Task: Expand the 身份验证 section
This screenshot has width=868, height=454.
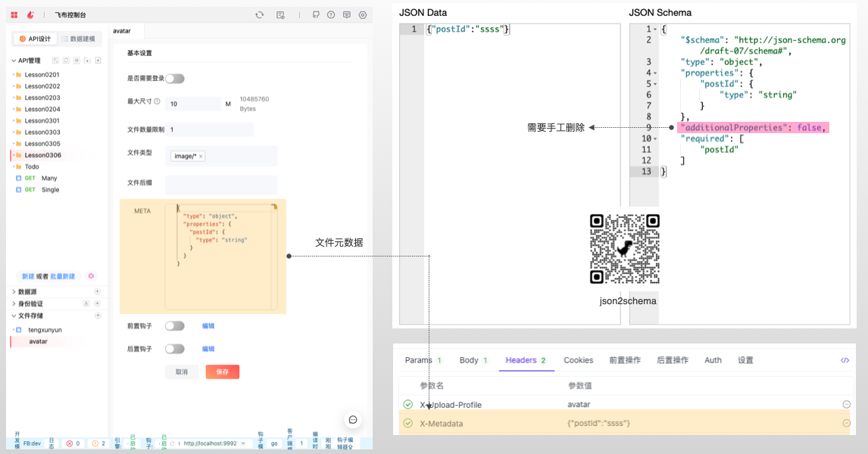Action: pyautogui.click(x=14, y=303)
